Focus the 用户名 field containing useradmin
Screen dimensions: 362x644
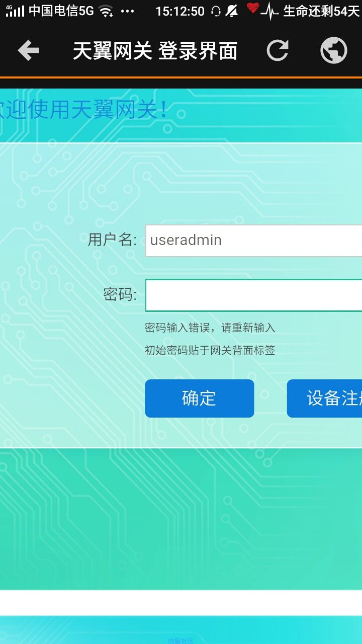tap(254, 240)
